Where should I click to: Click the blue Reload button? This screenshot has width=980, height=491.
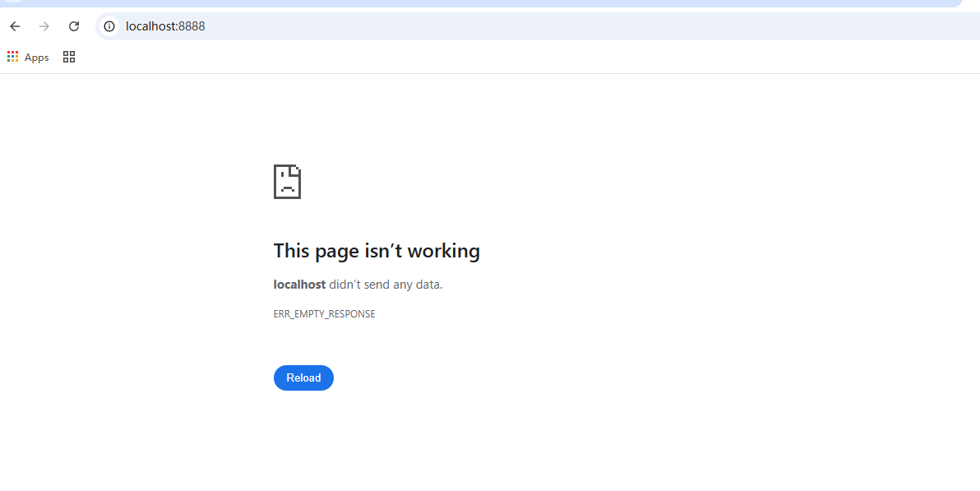coord(303,378)
